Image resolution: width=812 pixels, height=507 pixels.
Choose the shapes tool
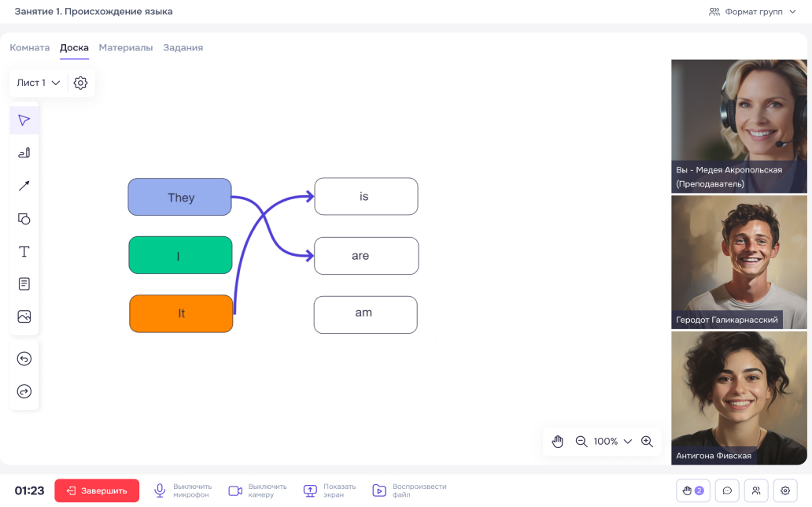pos(24,219)
